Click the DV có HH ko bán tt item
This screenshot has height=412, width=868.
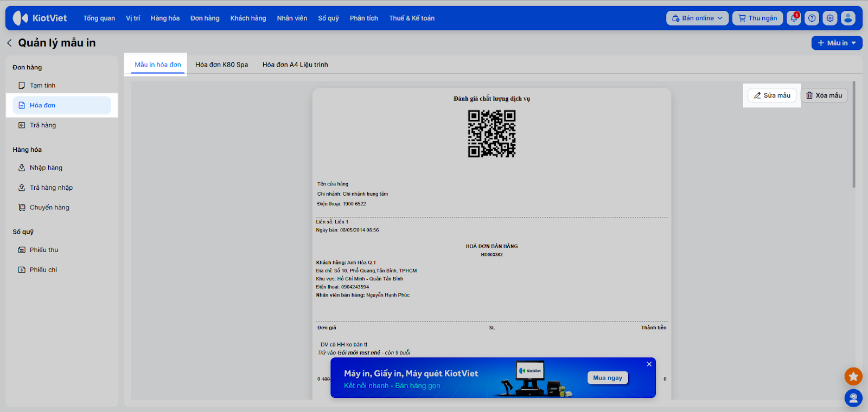pyautogui.click(x=344, y=344)
